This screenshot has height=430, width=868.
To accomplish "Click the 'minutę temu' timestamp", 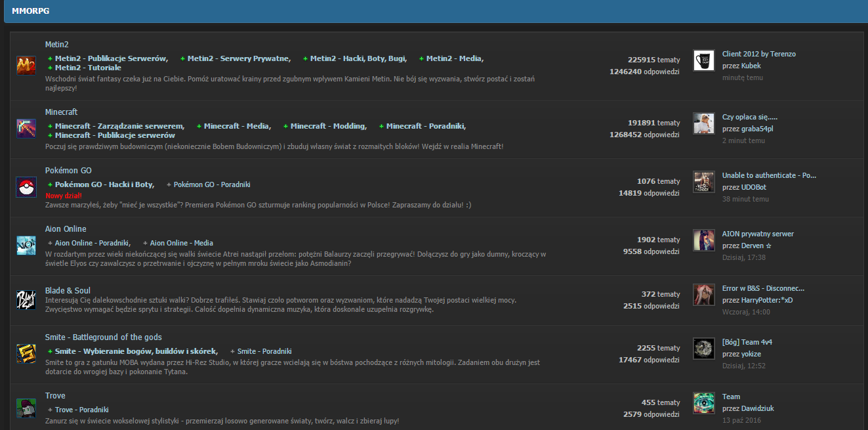I will tap(743, 77).
